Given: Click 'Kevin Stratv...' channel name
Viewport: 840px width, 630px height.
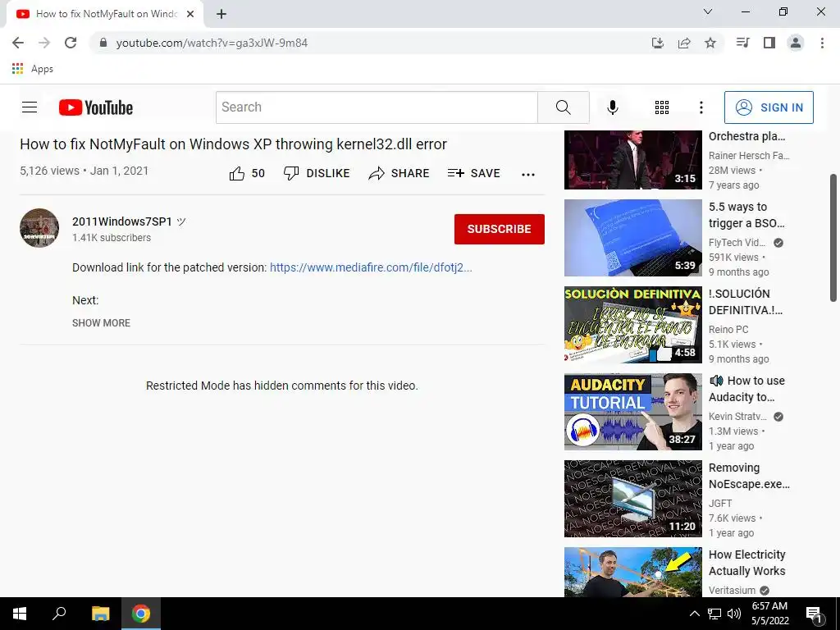Looking at the screenshot, I should [737, 416].
